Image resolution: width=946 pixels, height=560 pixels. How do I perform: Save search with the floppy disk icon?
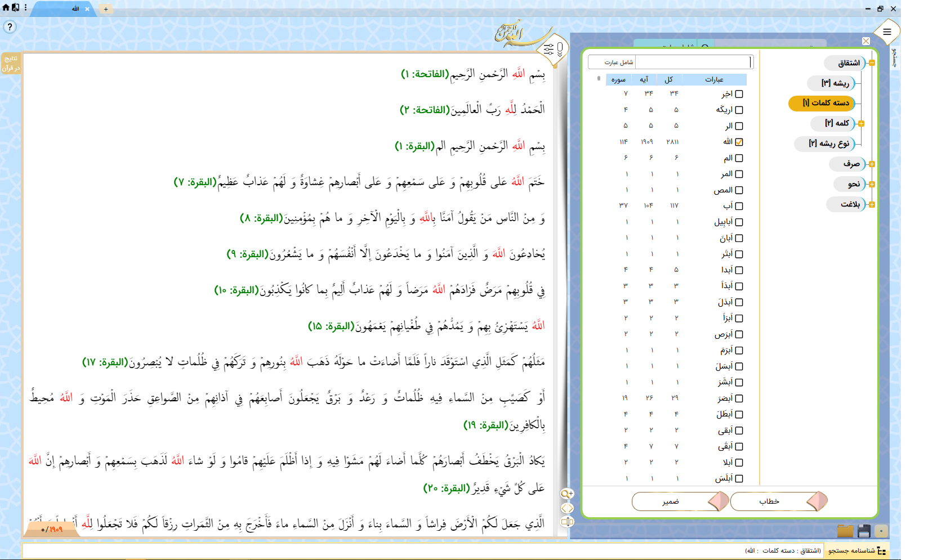pos(864,531)
